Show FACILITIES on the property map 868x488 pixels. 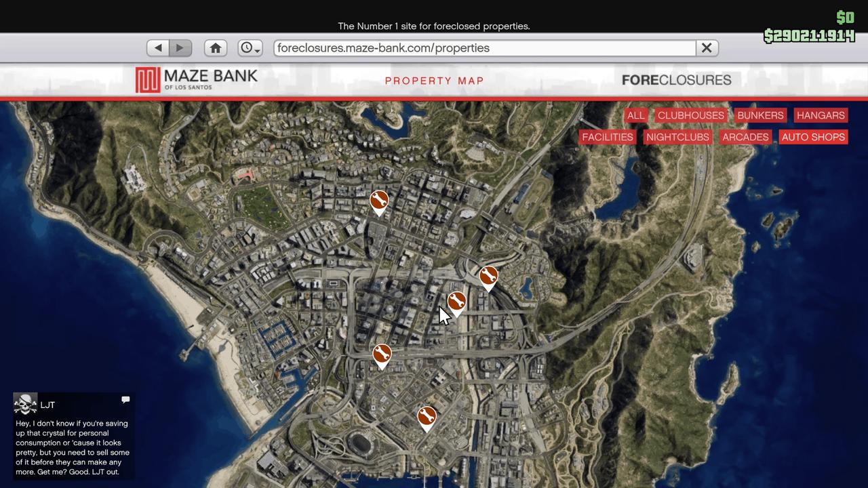click(607, 137)
